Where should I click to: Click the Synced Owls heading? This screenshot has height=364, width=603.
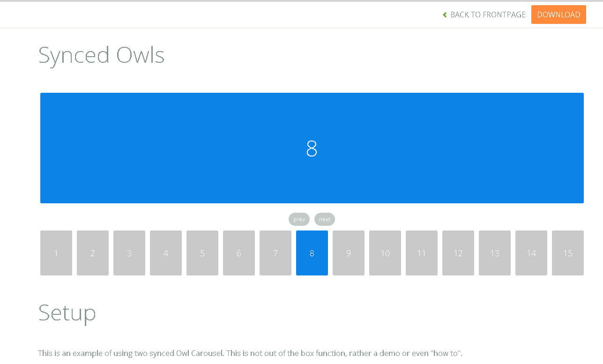coord(101,55)
